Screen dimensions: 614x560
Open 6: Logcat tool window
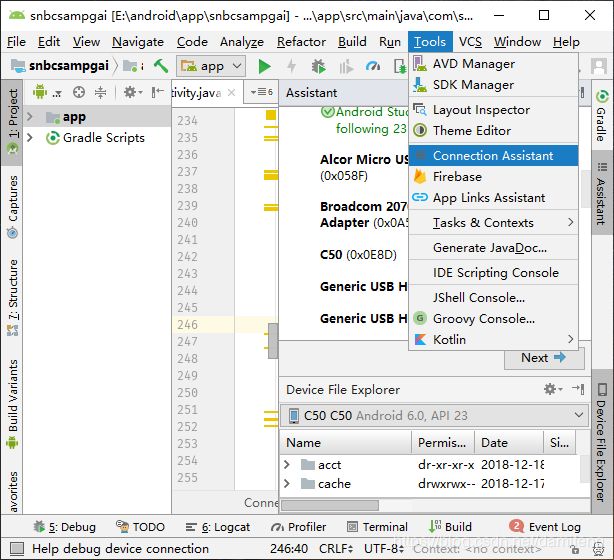(x=218, y=527)
